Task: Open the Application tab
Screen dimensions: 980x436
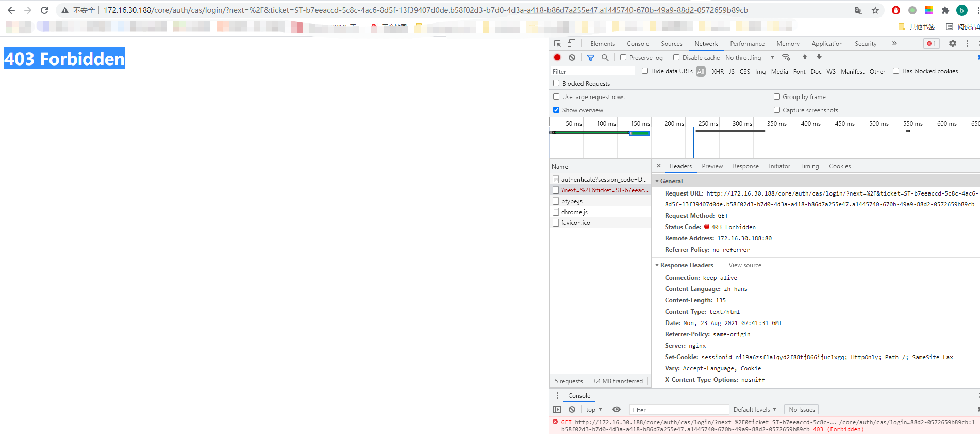Action: click(827, 44)
